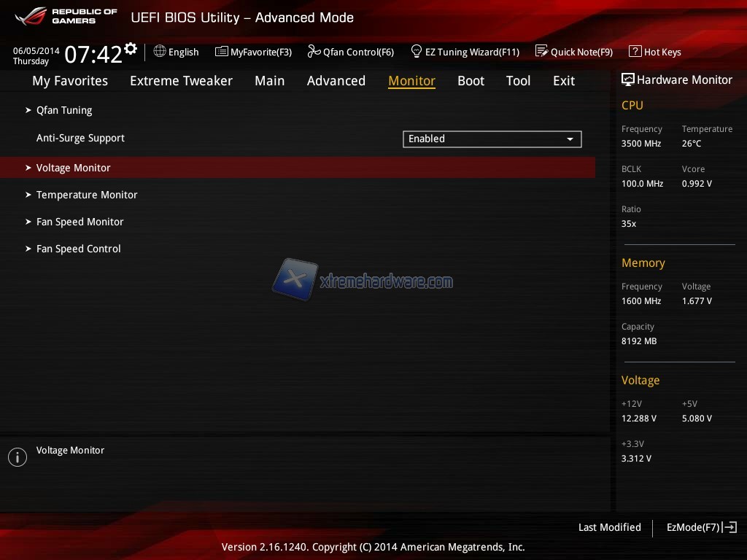Viewport: 747px width, 560px height.
Task: Click the EZ Tuning Wizard lightbulb icon
Action: [x=417, y=52]
